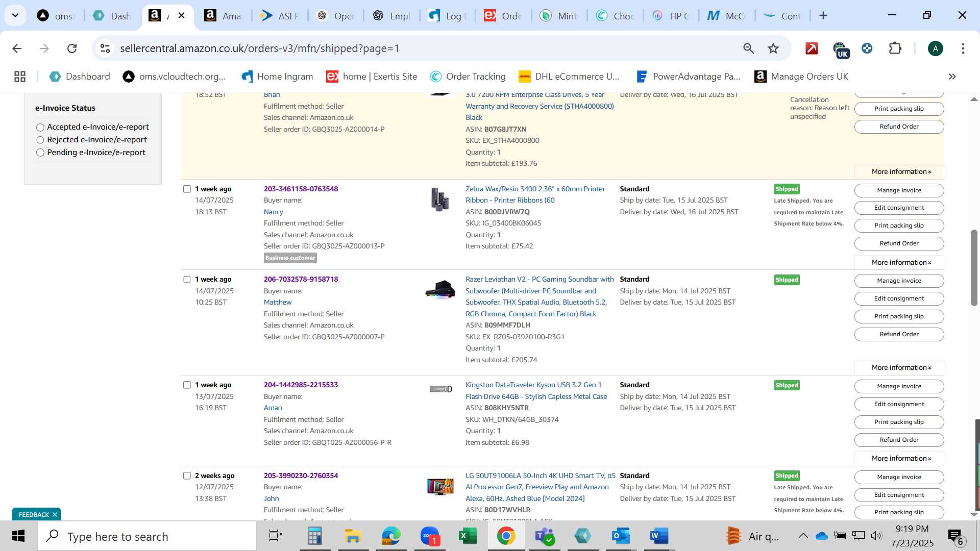
Task: Open the bookmarks apps grid icon
Action: point(20,77)
